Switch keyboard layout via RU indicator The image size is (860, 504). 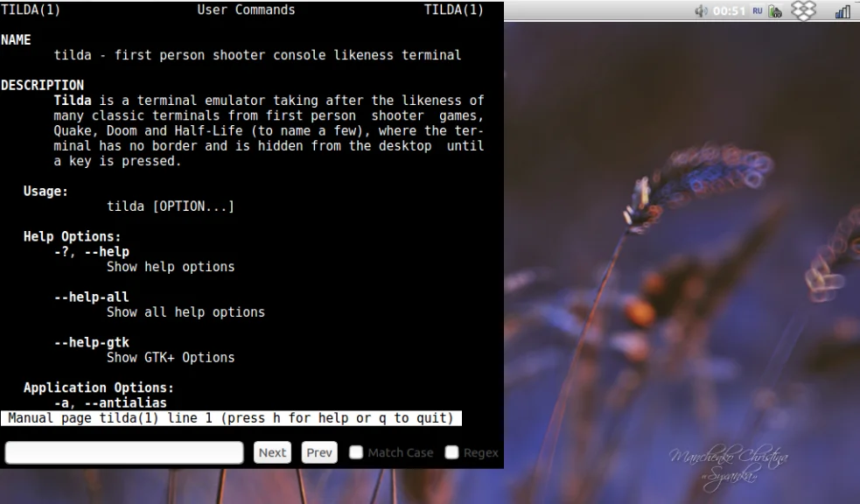758,11
